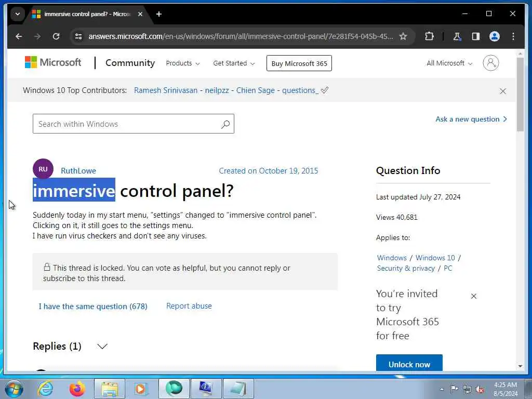Open the Community home link

pyautogui.click(x=130, y=63)
